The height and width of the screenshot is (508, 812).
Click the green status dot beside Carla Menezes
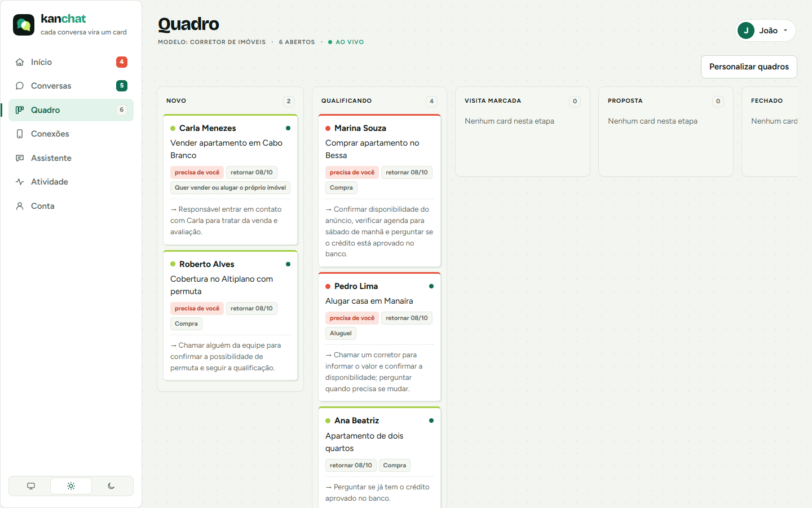pyautogui.click(x=173, y=129)
